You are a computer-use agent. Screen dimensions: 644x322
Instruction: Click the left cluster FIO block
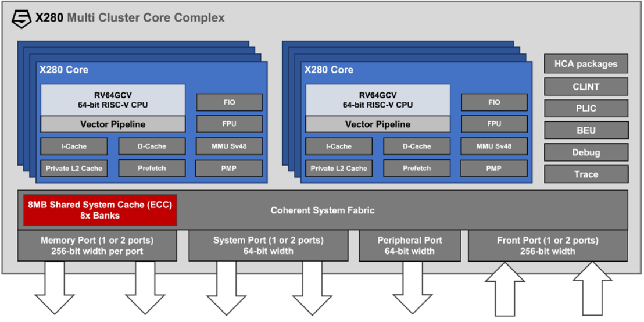229,102
